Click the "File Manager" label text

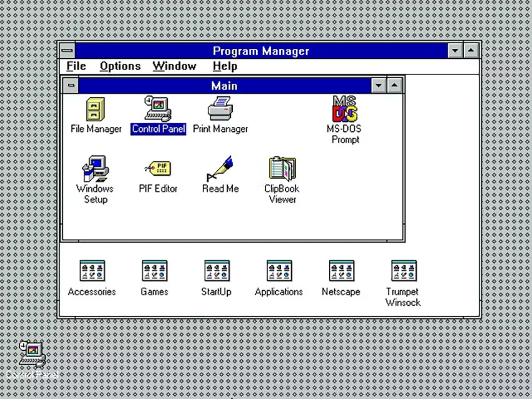coord(96,129)
